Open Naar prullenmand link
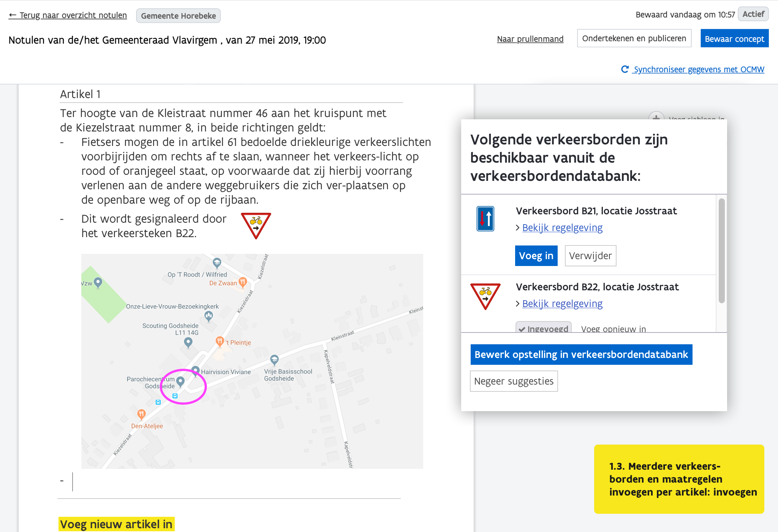Screen dimensions: 778x532 (x=530, y=39)
